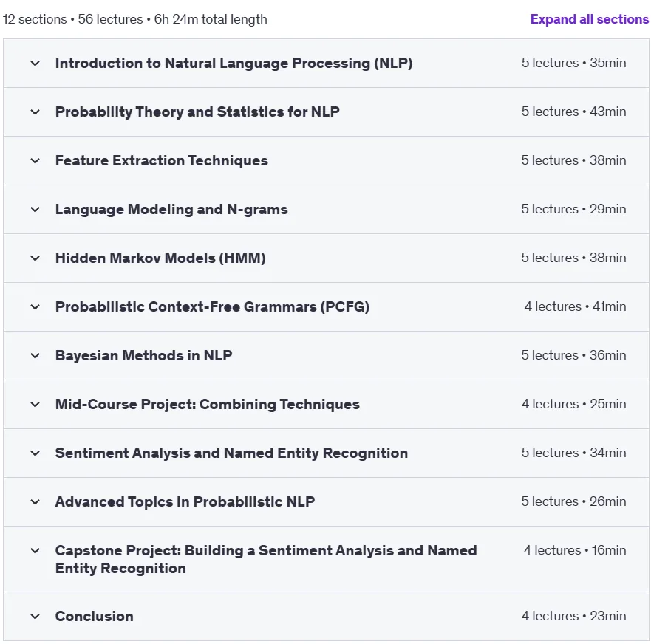Click 4 lectures • 41min label
The image size is (651, 644).
tap(575, 306)
